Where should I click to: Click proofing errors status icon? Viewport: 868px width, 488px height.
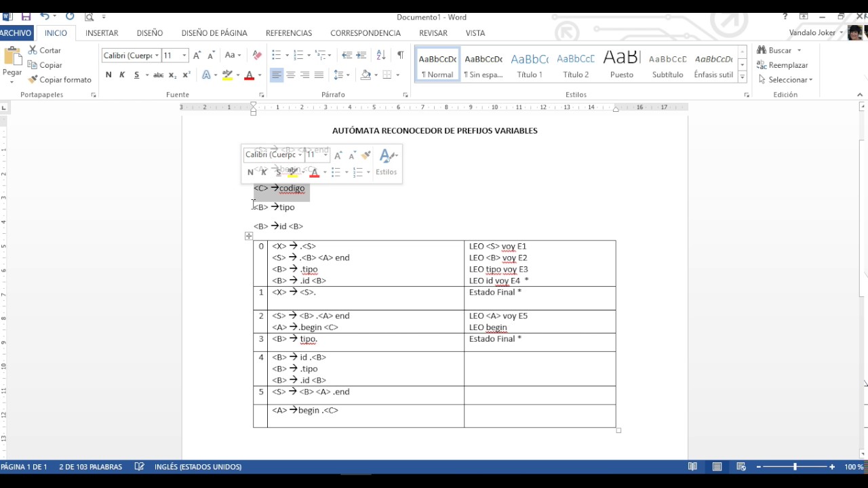(x=139, y=467)
